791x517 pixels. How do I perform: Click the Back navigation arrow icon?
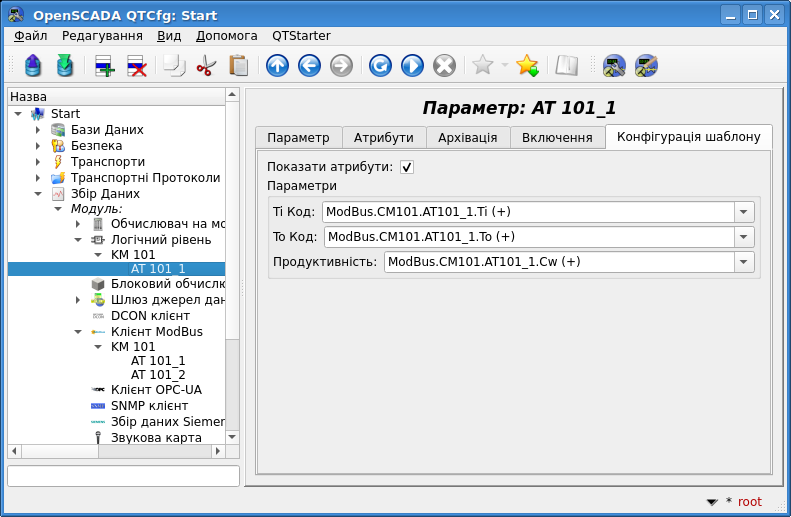coord(309,66)
